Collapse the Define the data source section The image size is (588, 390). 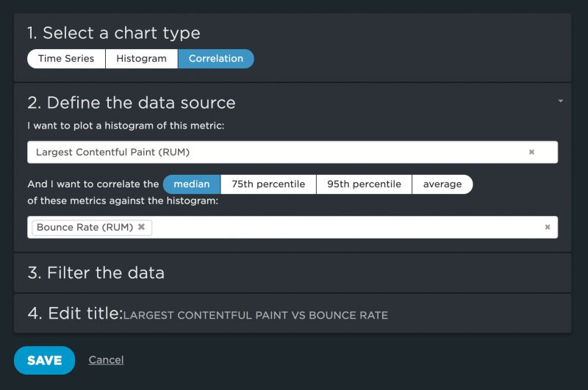click(x=560, y=101)
